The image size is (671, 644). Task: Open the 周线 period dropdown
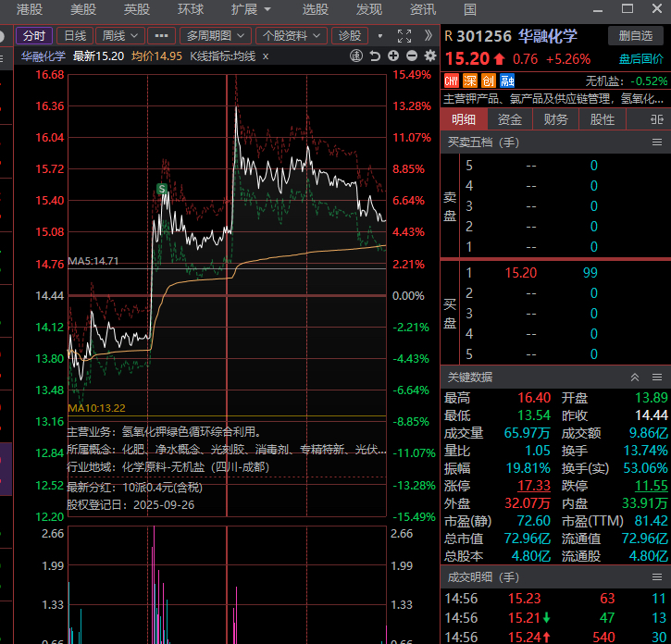point(120,36)
